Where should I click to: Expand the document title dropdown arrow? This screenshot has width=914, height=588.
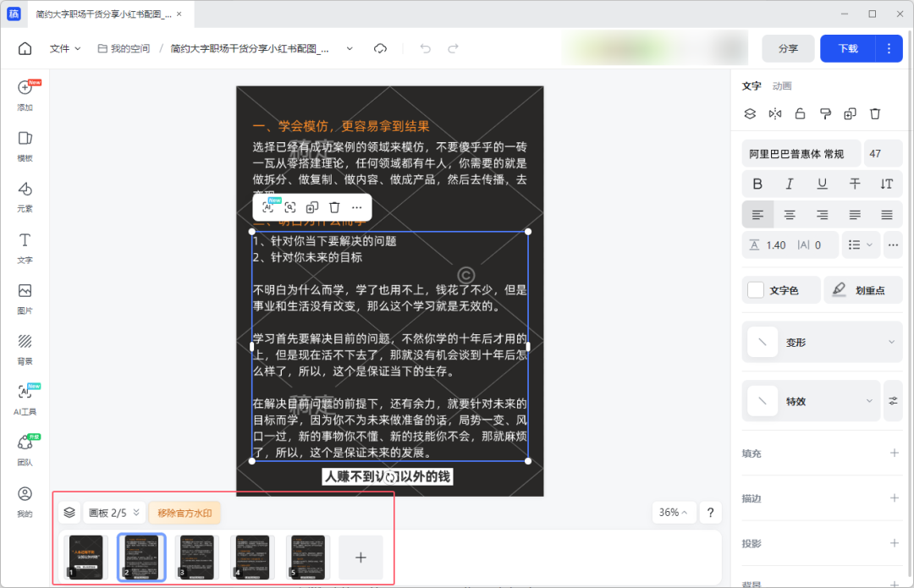click(350, 48)
